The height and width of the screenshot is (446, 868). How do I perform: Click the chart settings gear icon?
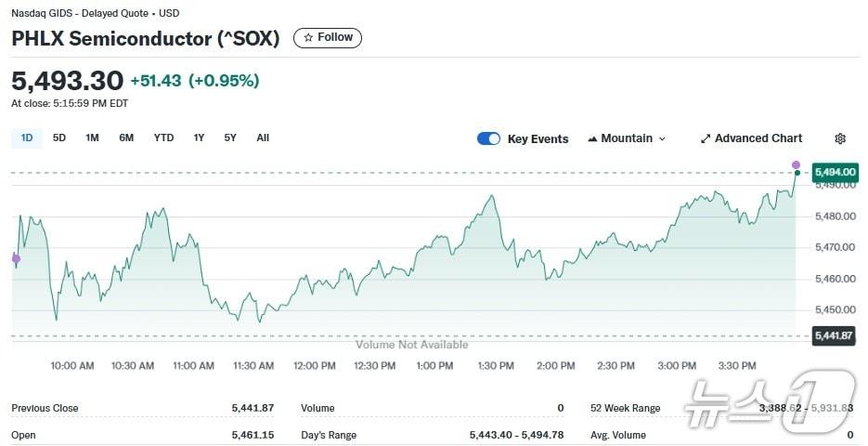(x=840, y=138)
